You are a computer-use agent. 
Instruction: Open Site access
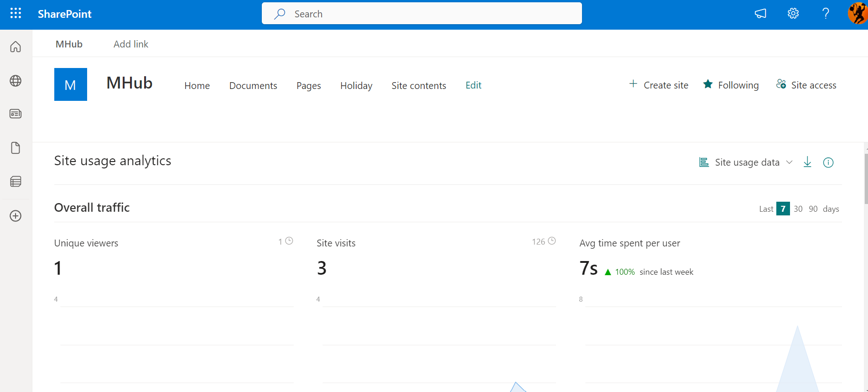806,85
